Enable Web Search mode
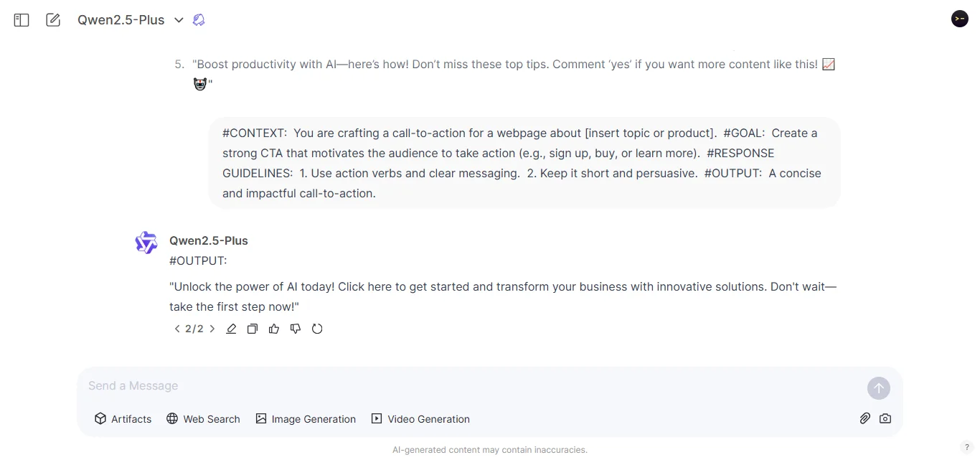Image resolution: width=980 pixels, height=460 pixels. pos(203,418)
